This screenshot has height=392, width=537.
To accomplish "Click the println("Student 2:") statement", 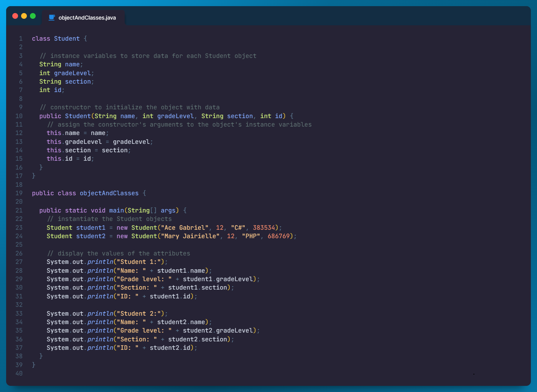I will [107, 314].
